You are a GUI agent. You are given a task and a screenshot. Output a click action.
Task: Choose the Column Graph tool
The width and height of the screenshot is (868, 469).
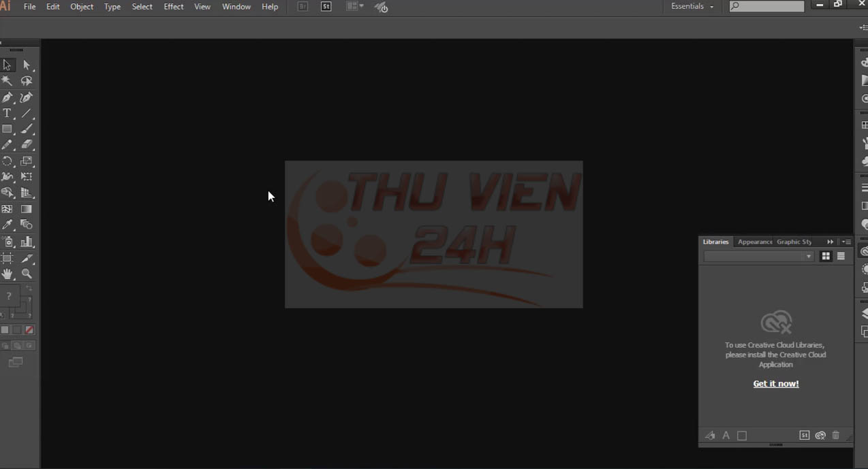27,242
